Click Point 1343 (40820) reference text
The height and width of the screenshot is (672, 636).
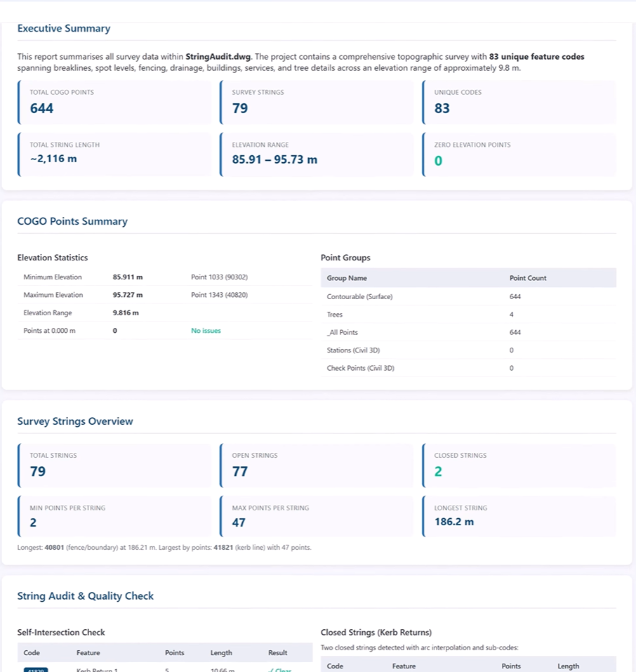click(x=219, y=295)
